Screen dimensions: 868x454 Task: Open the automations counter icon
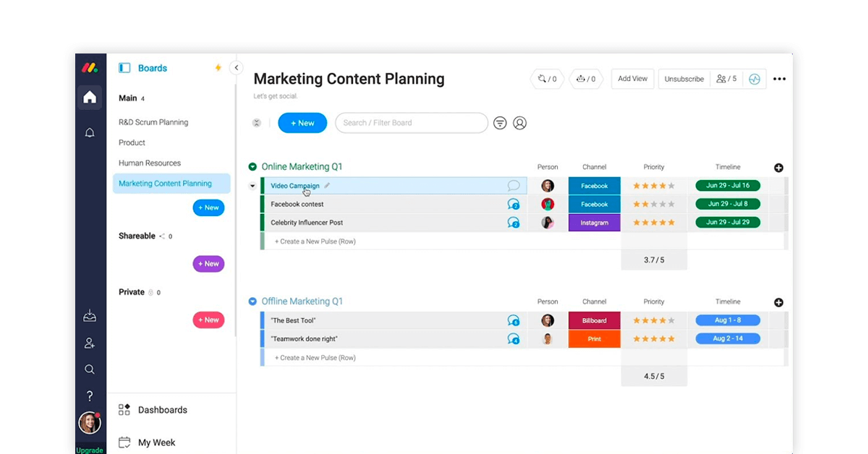587,79
